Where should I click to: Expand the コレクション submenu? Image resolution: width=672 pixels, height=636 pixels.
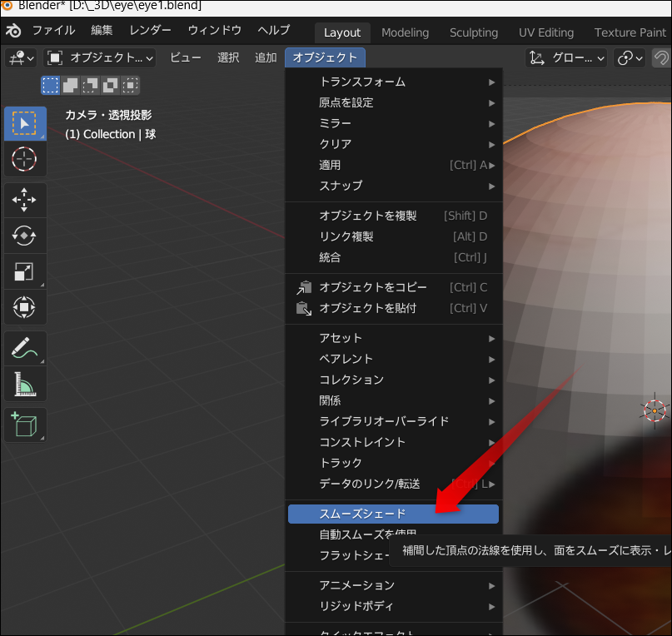tap(393, 380)
